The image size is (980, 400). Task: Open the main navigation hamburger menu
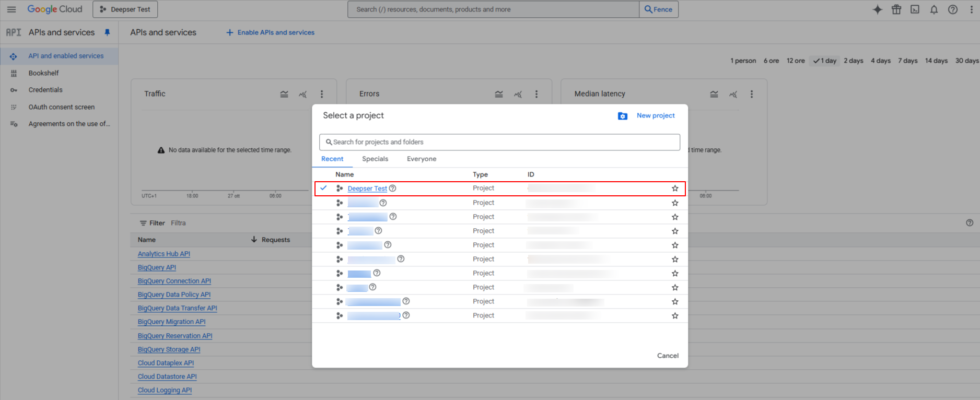[x=11, y=9]
